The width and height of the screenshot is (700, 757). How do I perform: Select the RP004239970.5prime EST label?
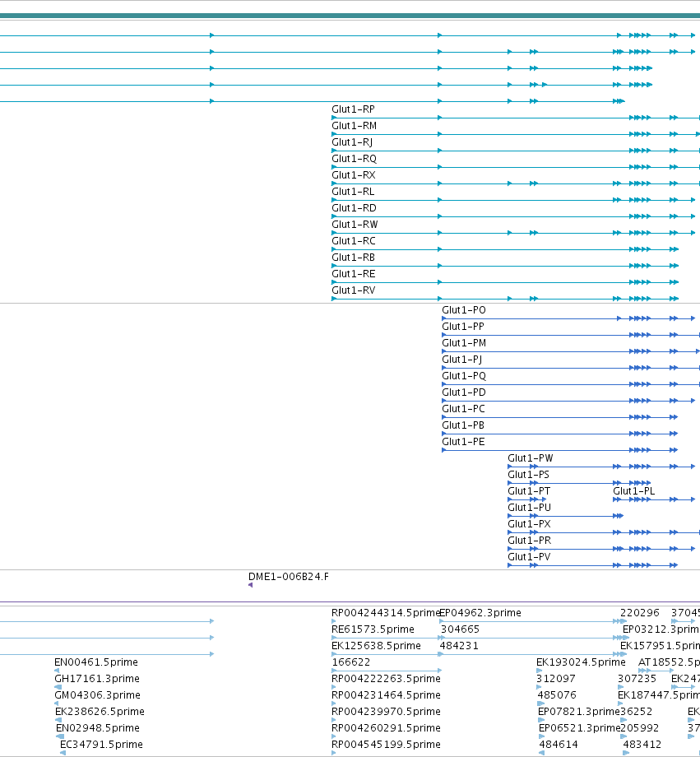click(x=386, y=711)
